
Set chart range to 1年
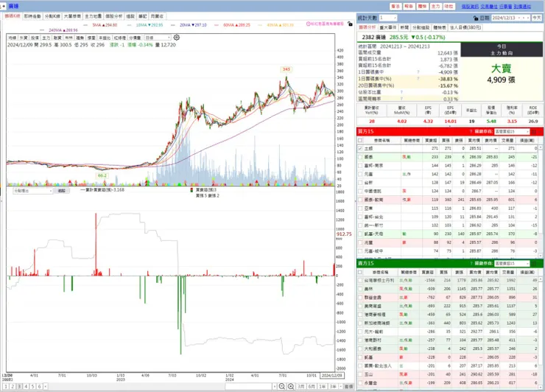pos(323,386)
